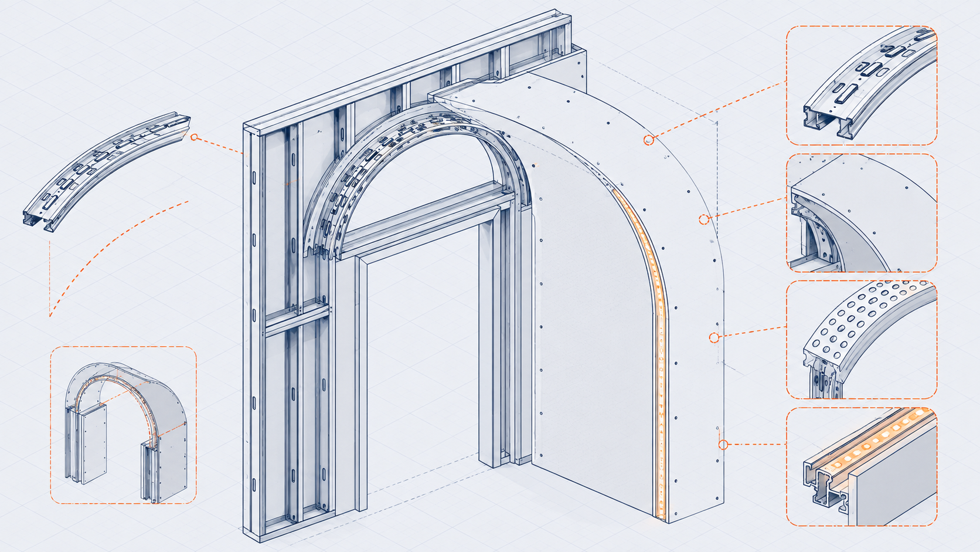Open the curved slotted track detail thumbnail
Screen dimensions: 980x552
click(x=862, y=85)
